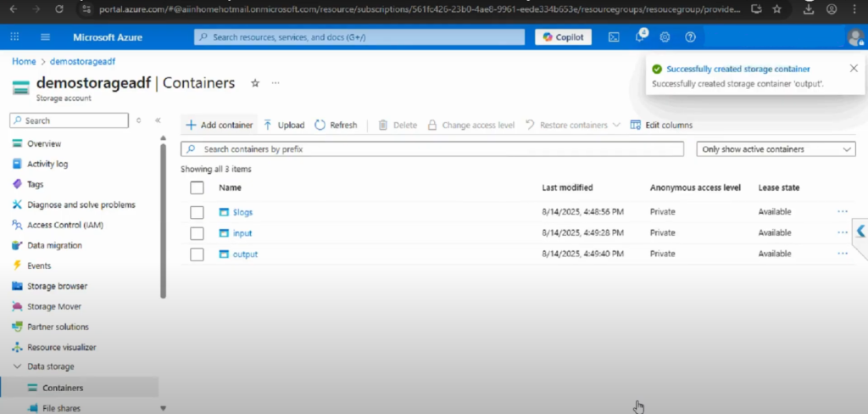Click Edit columns

coord(661,126)
